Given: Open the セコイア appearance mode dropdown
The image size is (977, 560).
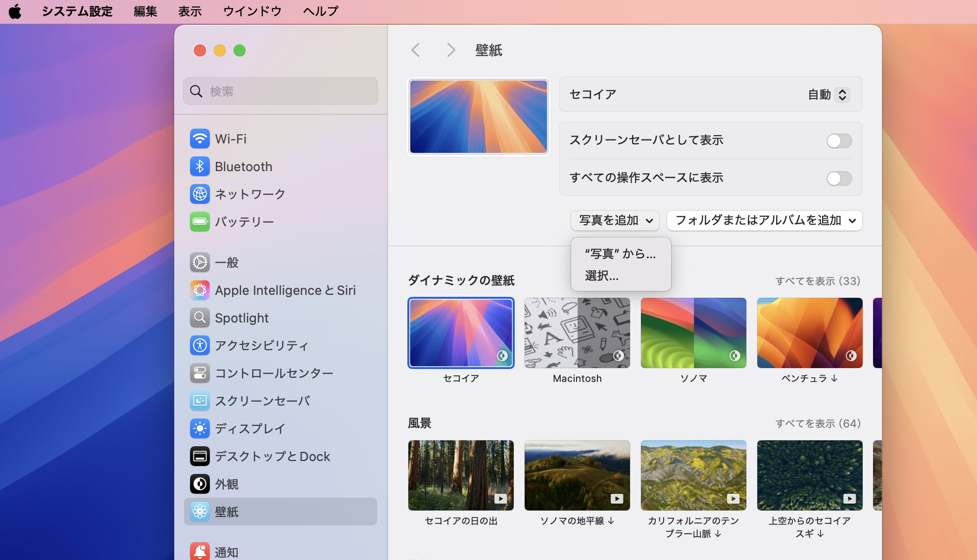Looking at the screenshot, I should [x=827, y=94].
